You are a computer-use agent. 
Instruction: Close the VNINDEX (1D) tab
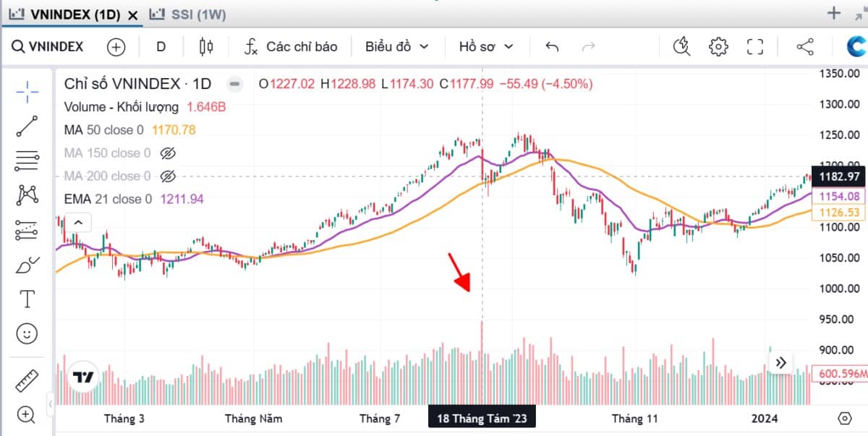click(132, 14)
